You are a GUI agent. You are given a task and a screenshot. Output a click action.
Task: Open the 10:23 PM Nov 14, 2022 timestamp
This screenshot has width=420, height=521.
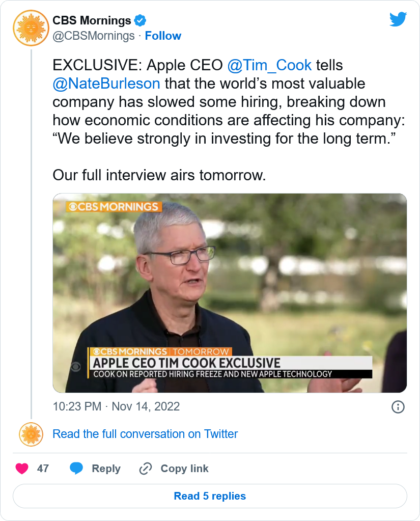coord(116,406)
